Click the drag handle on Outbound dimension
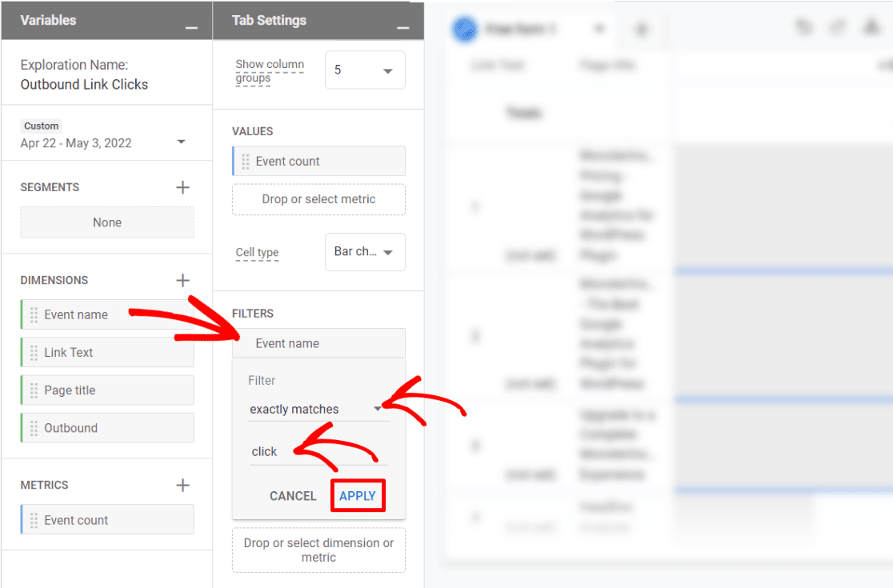This screenshot has width=893, height=588. [x=34, y=428]
